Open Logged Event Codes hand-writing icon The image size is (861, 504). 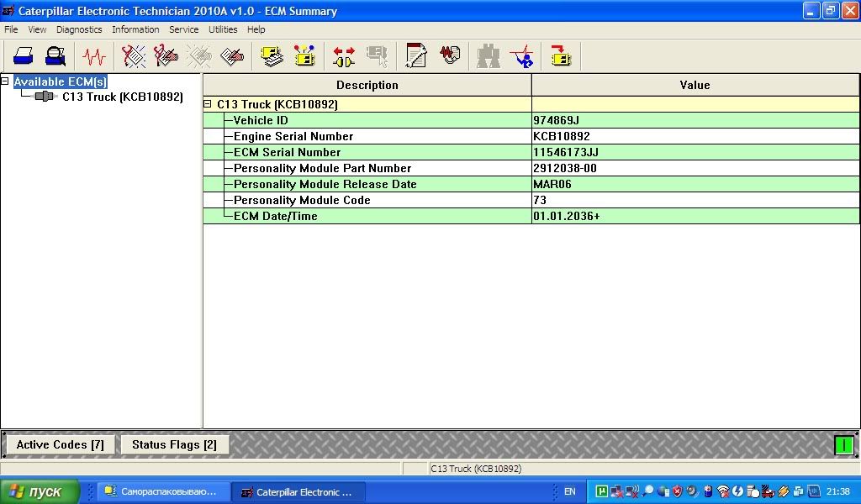232,56
